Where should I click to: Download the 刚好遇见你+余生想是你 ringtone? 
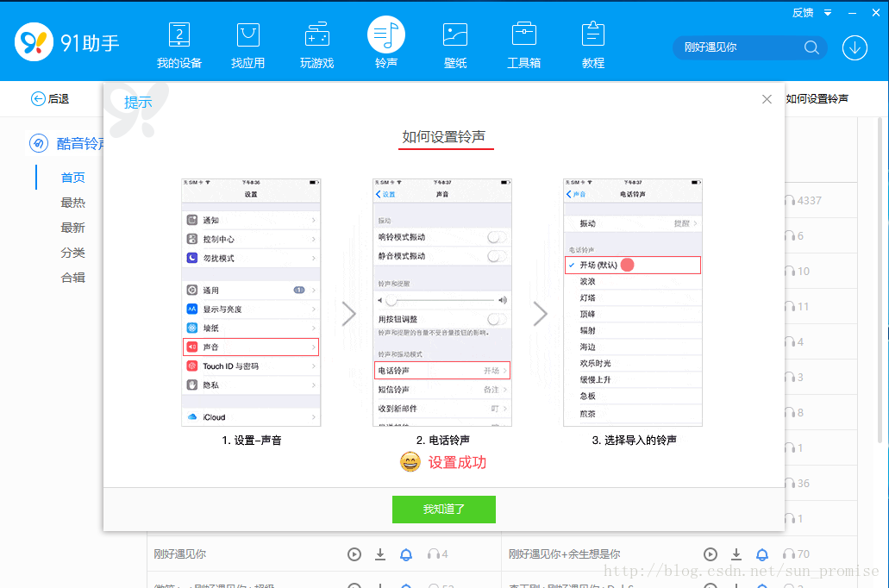point(736,554)
